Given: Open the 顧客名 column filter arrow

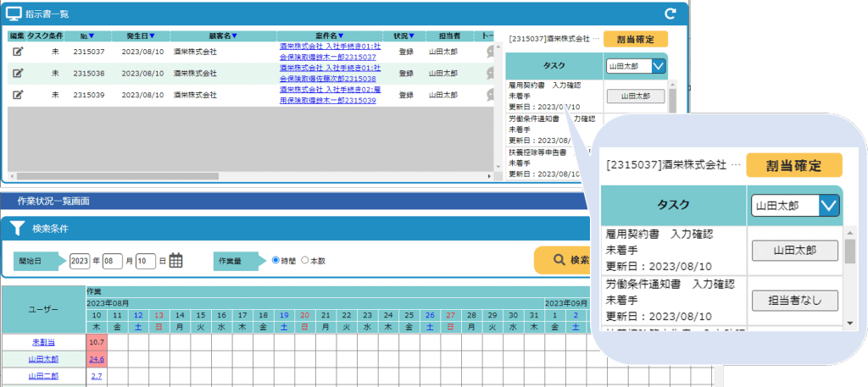Looking at the screenshot, I should [234, 36].
